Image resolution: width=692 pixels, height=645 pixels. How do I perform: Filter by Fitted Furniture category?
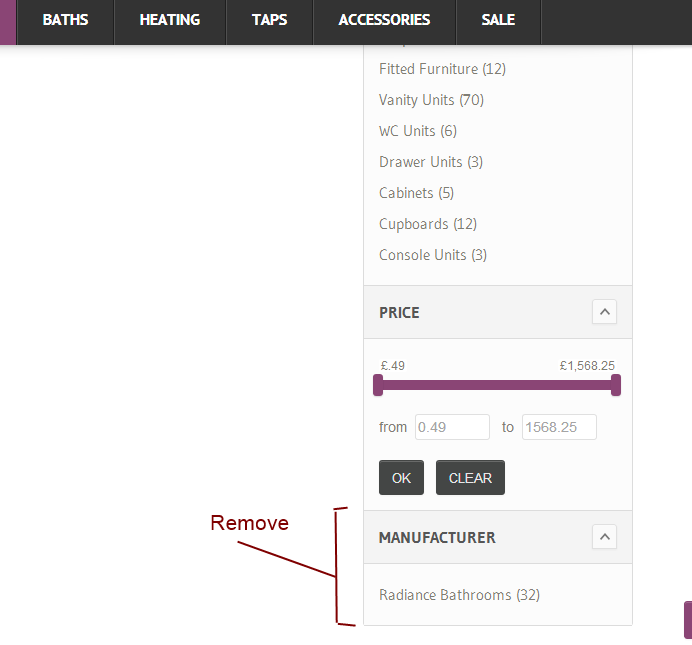[x=428, y=69]
